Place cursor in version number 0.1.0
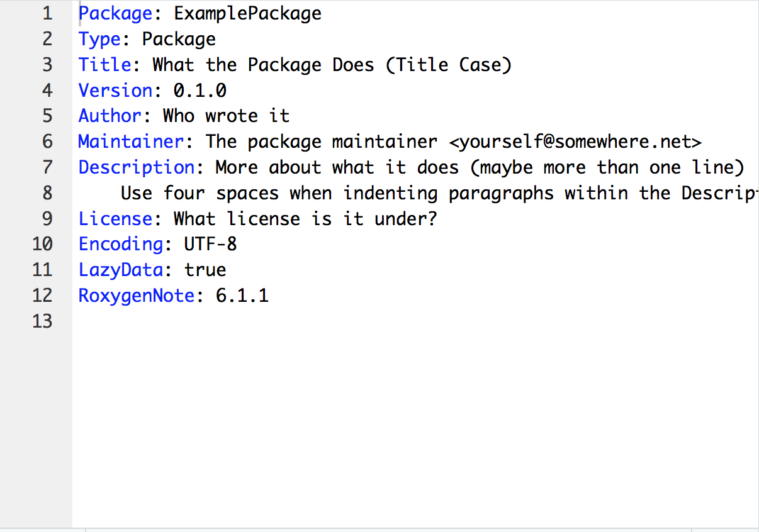Image resolution: width=759 pixels, height=532 pixels. (200, 91)
